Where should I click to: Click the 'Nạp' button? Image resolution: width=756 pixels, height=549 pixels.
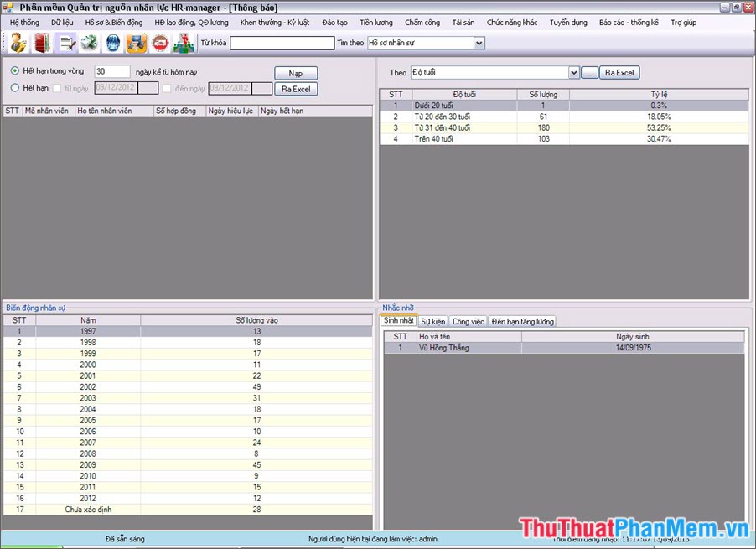pyautogui.click(x=295, y=72)
